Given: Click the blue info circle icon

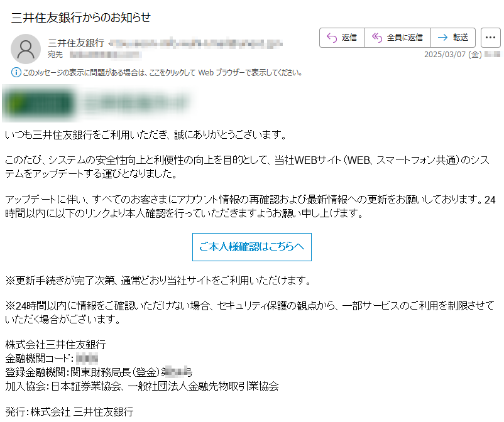Looking at the screenshot, I should click(x=16, y=72).
